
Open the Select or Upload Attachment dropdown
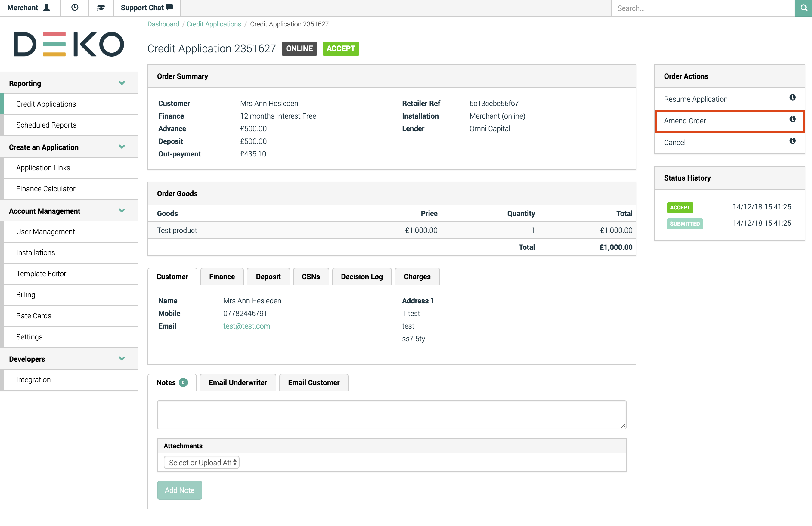tap(201, 463)
